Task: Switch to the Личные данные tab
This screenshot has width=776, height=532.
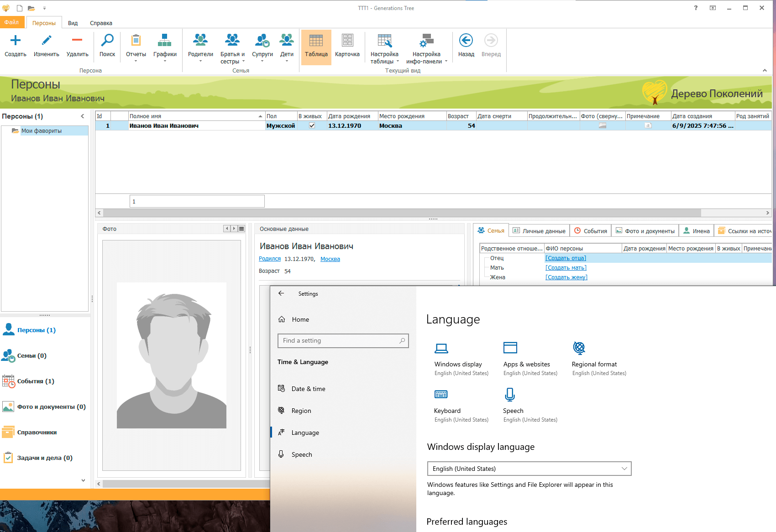Action: click(539, 231)
